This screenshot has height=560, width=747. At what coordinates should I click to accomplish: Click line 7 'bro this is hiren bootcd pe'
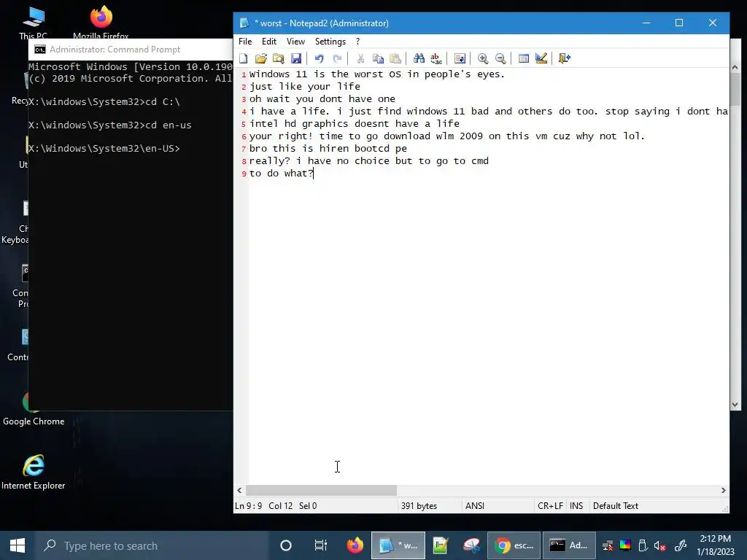(328, 149)
